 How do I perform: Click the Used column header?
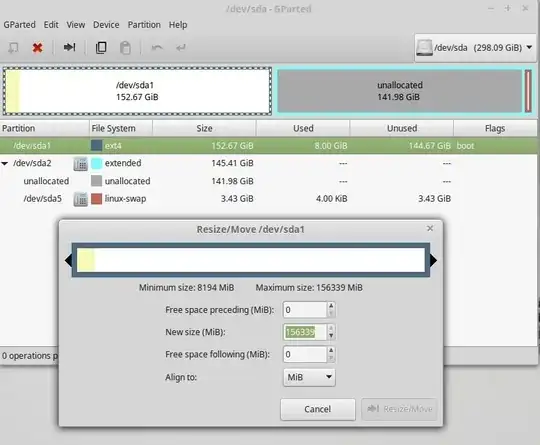pos(303,128)
